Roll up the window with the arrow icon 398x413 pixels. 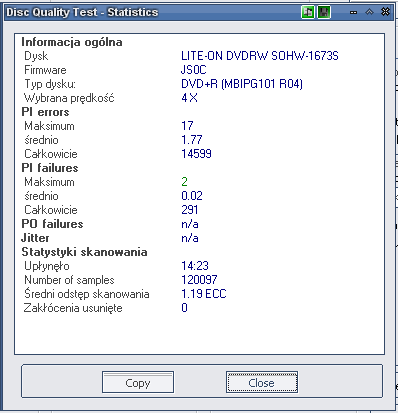click(369, 12)
